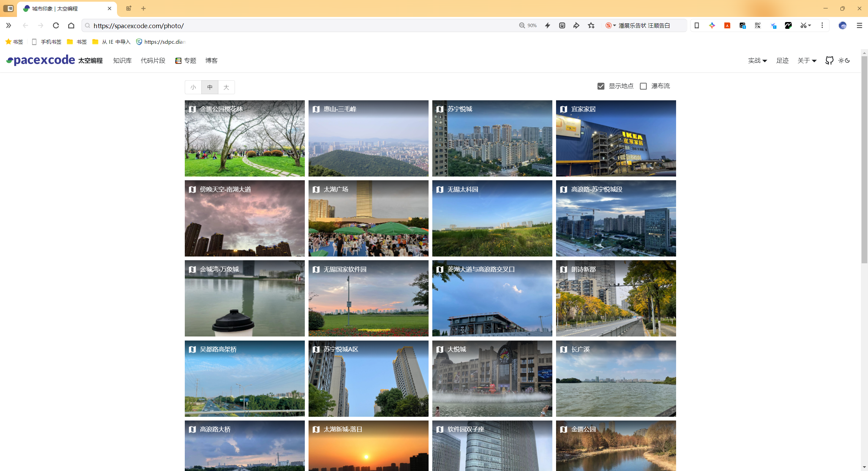The width and height of the screenshot is (868, 471).
Task: Expand the 关于 dropdown menu
Action: pos(807,61)
